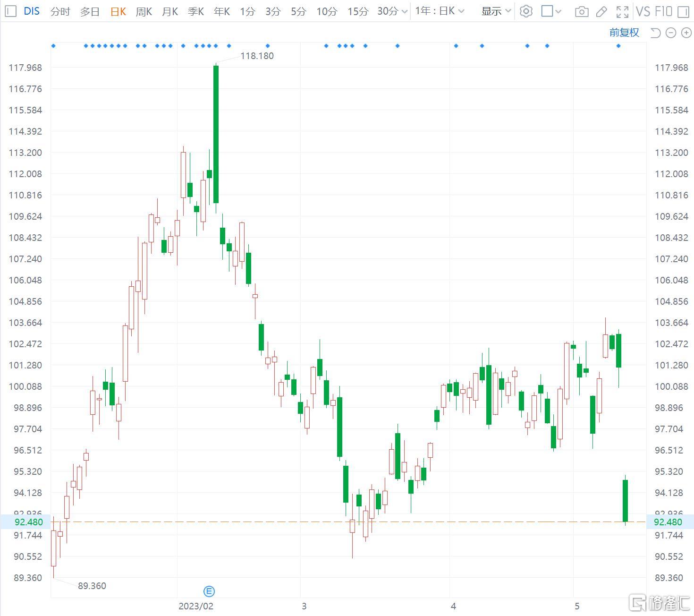694x616 pixels.
Task: Toggle the right sidebar panel icon
Action: (x=683, y=11)
